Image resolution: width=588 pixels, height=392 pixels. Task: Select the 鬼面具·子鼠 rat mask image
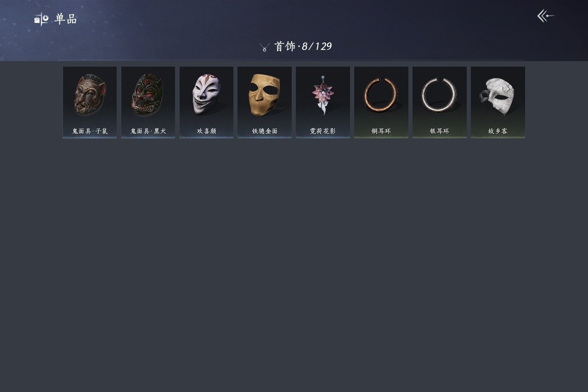coord(90,95)
